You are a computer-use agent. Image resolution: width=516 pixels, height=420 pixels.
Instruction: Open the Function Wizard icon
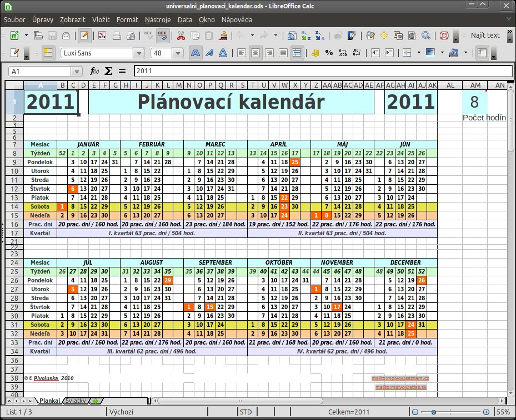pyautogui.click(x=94, y=71)
